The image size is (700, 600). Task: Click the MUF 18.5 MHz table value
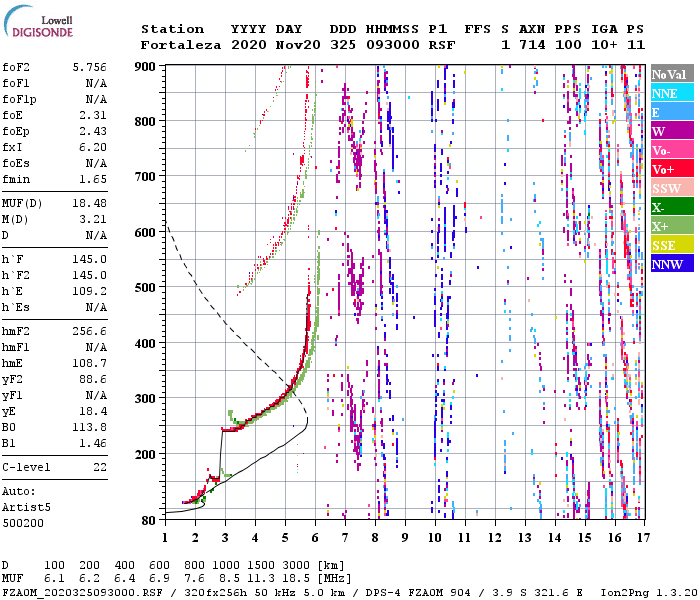[296, 579]
